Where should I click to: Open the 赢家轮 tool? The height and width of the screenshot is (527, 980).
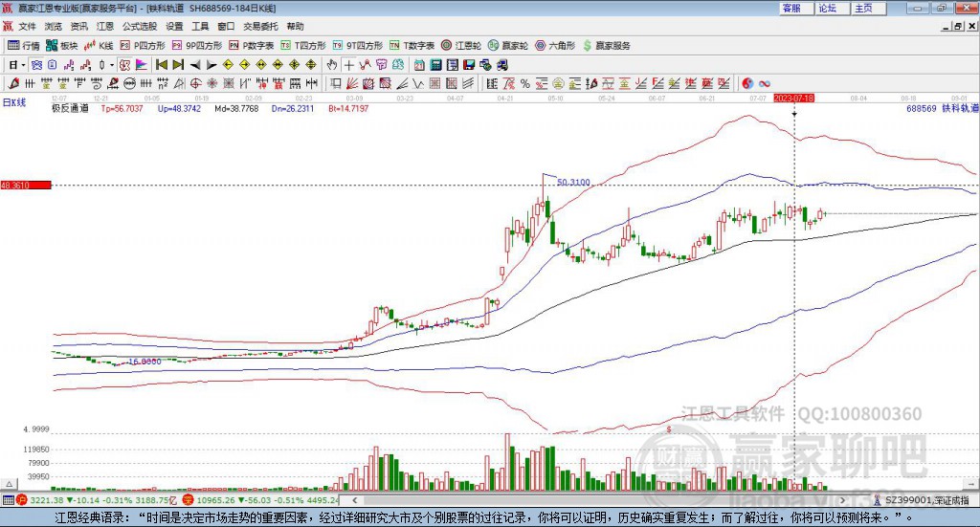[x=508, y=46]
